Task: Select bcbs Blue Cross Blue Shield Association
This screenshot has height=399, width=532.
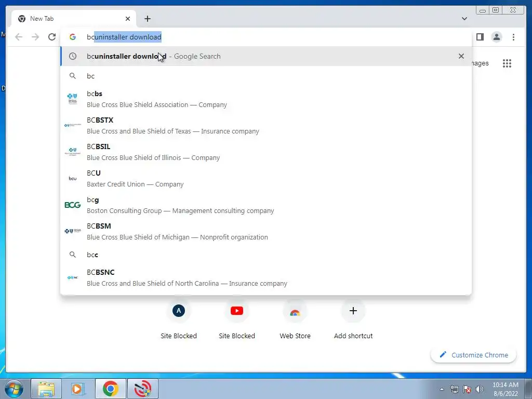Action: pos(265,99)
